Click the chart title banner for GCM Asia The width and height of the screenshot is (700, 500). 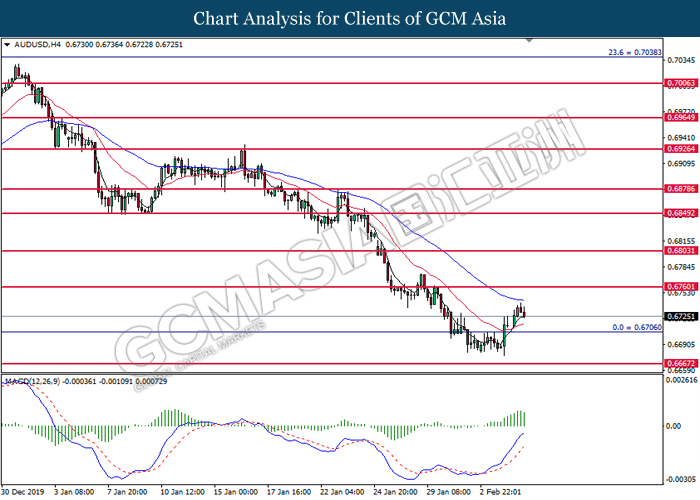pos(350,18)
